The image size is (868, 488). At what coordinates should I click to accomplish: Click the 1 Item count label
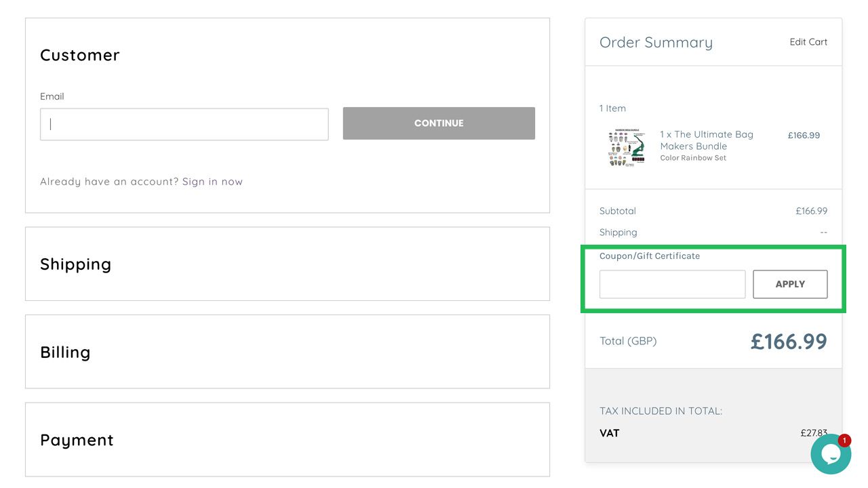coord(612,108)
